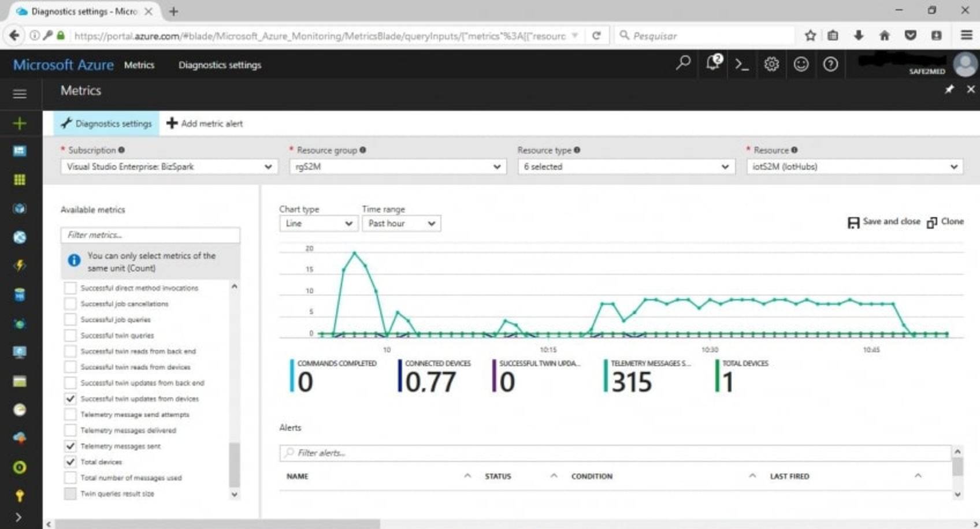Open the notifications bell

[713, 64]
